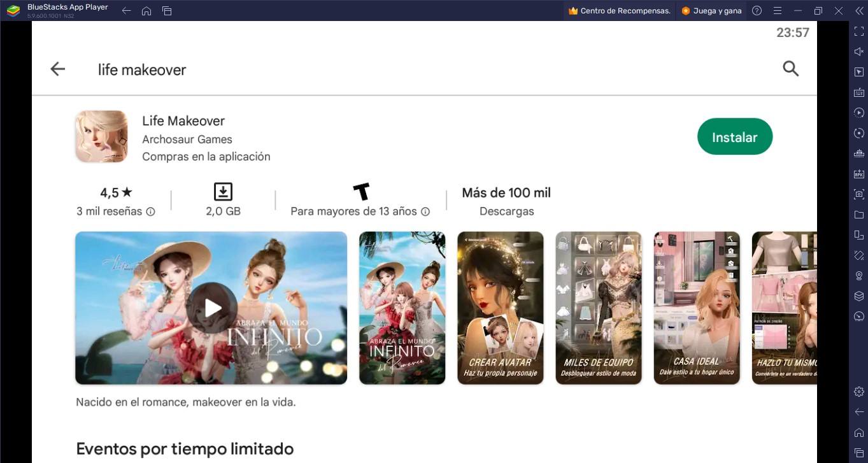Open the media folder sidebar icon

858,215
